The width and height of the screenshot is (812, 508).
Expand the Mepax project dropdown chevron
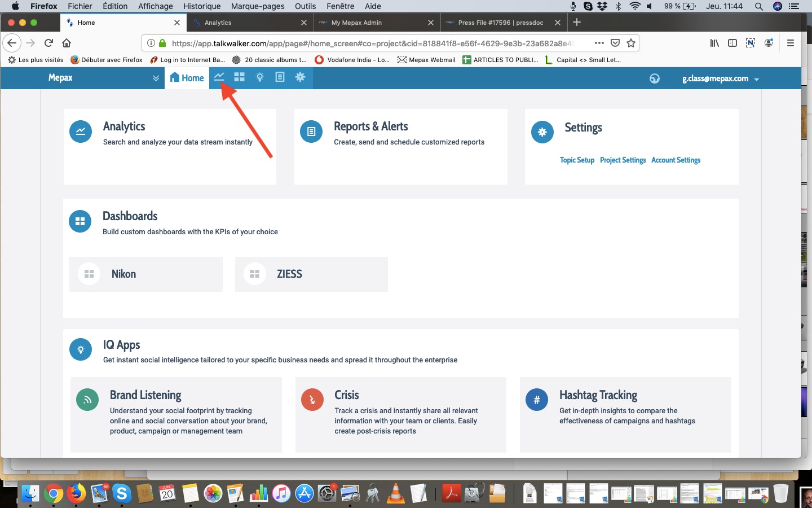click(156, 78)
